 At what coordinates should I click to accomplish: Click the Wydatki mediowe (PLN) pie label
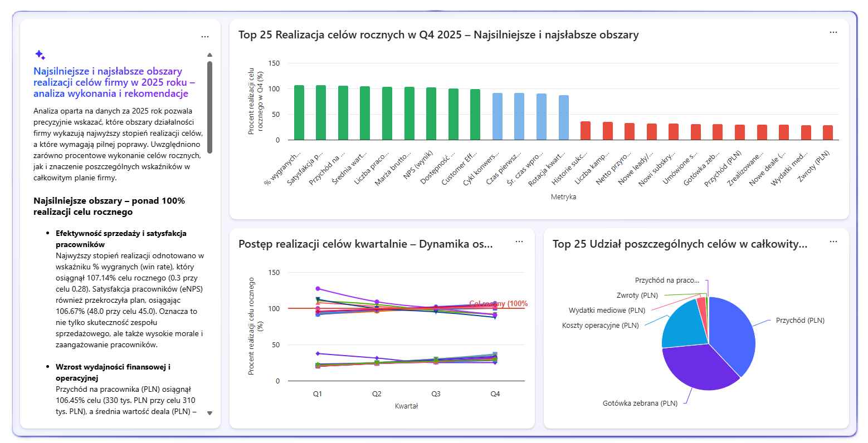tap(607, 311)
